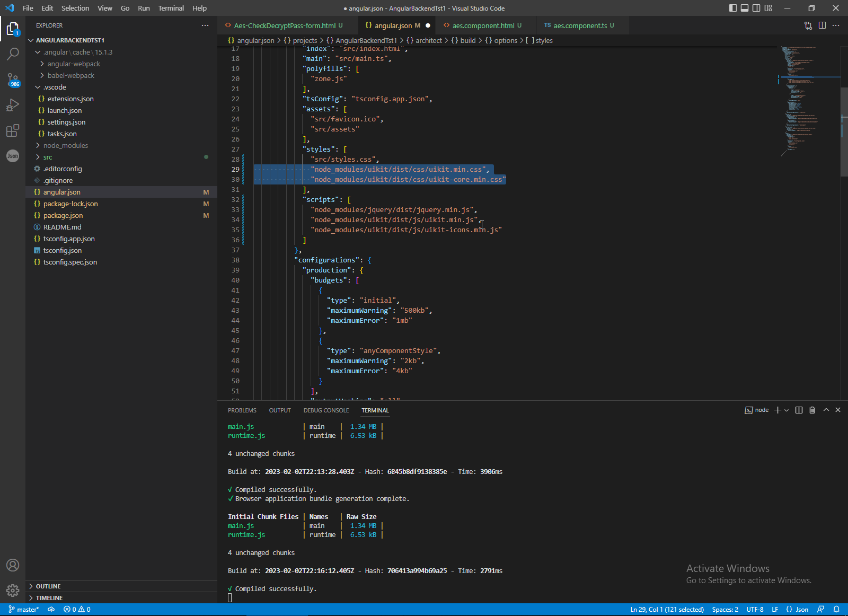The height and width of the screenshot is (616, 848).
Task: Open Source Control view with 986 badge
Action: point(13,80)
